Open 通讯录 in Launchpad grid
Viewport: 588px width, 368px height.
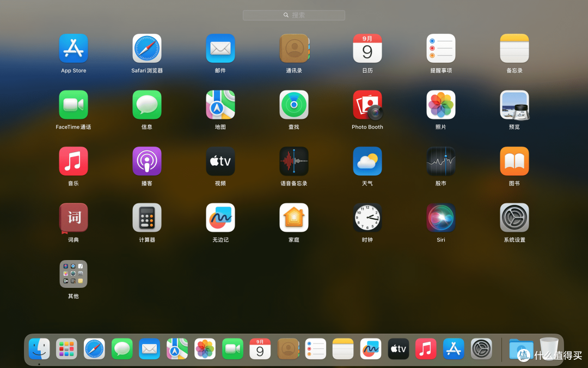tap(294, 49)
